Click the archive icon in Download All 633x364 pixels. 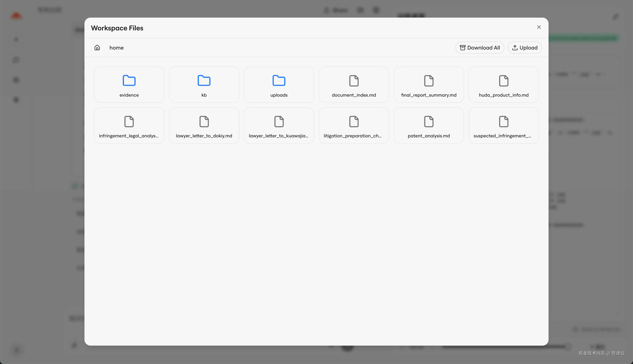462,48
